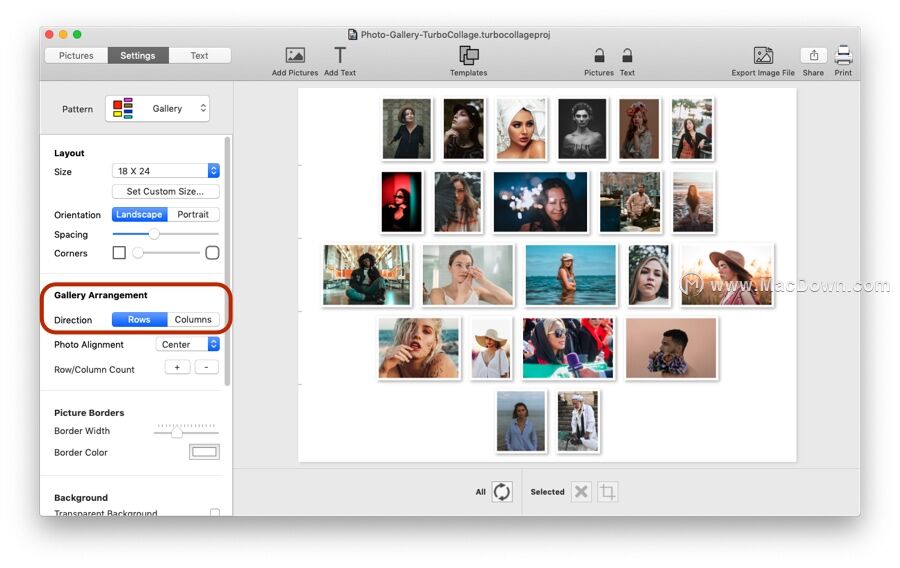Click the Layout section heading
The image size is (900, 568).
69,153
